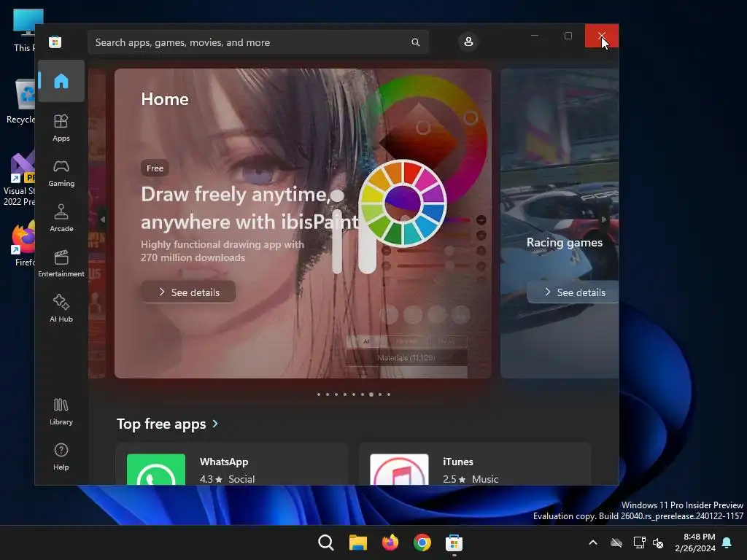747x560 pixels.
Task: Select the last carousel page dot
Action: click(x=389, y=394)
